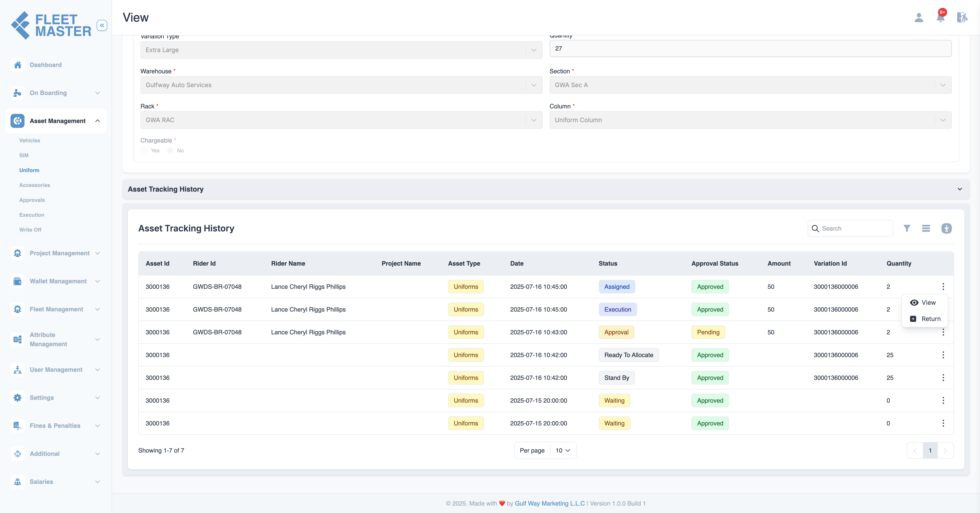
Task: Open the three-dot menu for Ready To Allocate row
Action: tap(943, 355)
